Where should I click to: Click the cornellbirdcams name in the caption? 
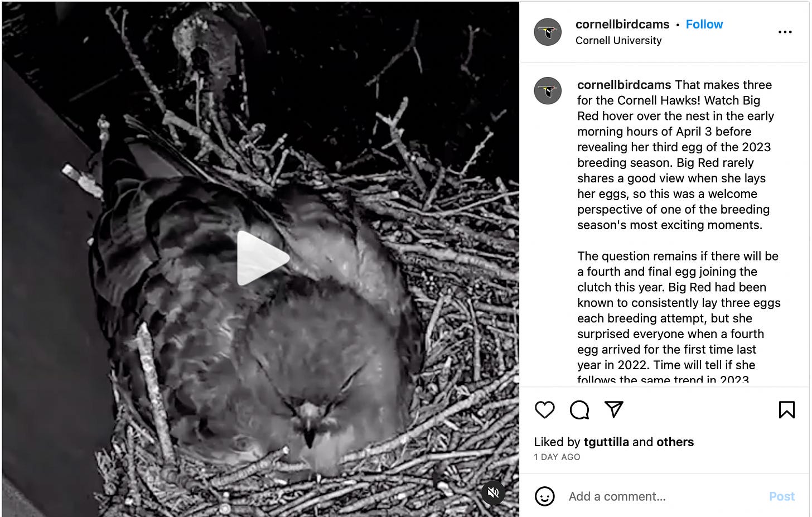coord(624,85)
